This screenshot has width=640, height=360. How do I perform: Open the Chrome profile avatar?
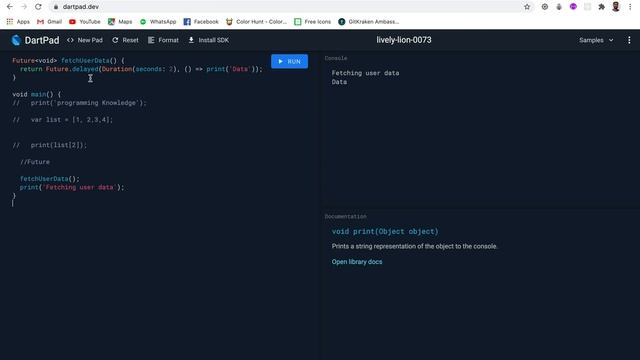point(616,7)
